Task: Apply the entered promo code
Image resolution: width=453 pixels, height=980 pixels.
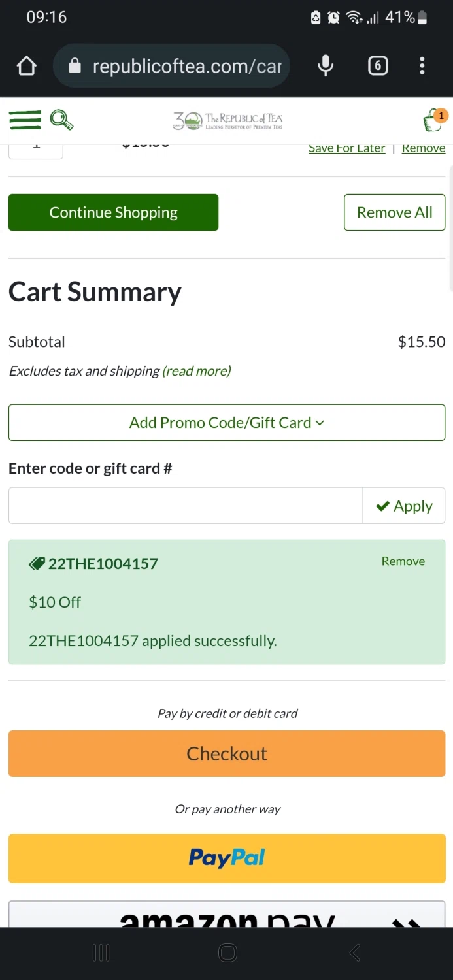Action: [404, 506]
